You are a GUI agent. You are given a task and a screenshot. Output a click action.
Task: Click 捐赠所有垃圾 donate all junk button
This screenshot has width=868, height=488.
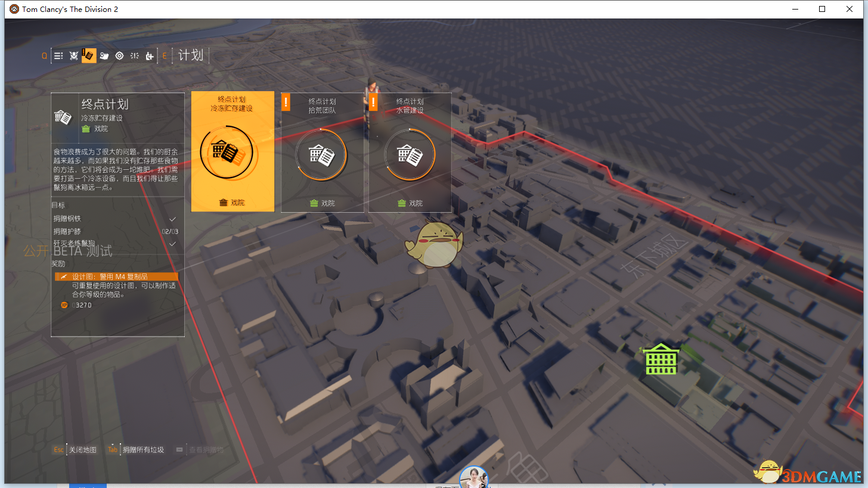click(143, 450)
